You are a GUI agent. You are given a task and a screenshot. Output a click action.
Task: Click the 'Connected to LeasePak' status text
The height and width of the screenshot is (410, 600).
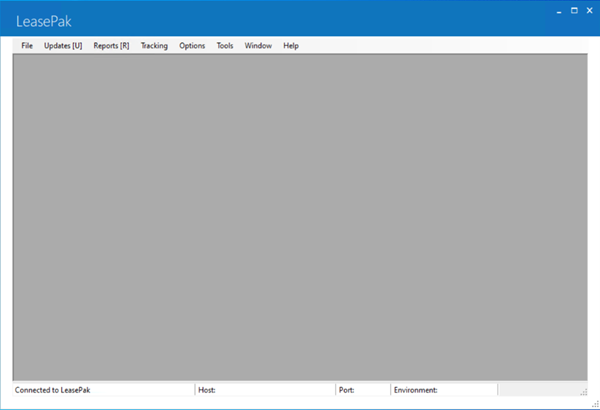[52, 390]
